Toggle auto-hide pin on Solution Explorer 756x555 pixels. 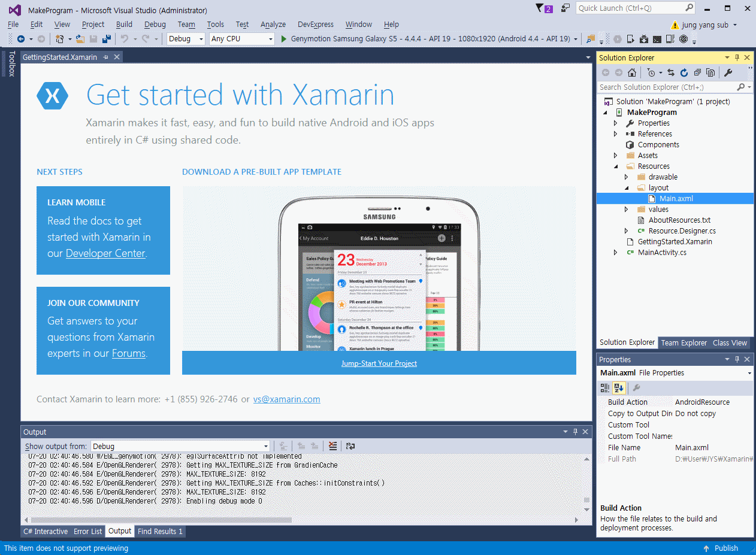(x=737, y=57)
